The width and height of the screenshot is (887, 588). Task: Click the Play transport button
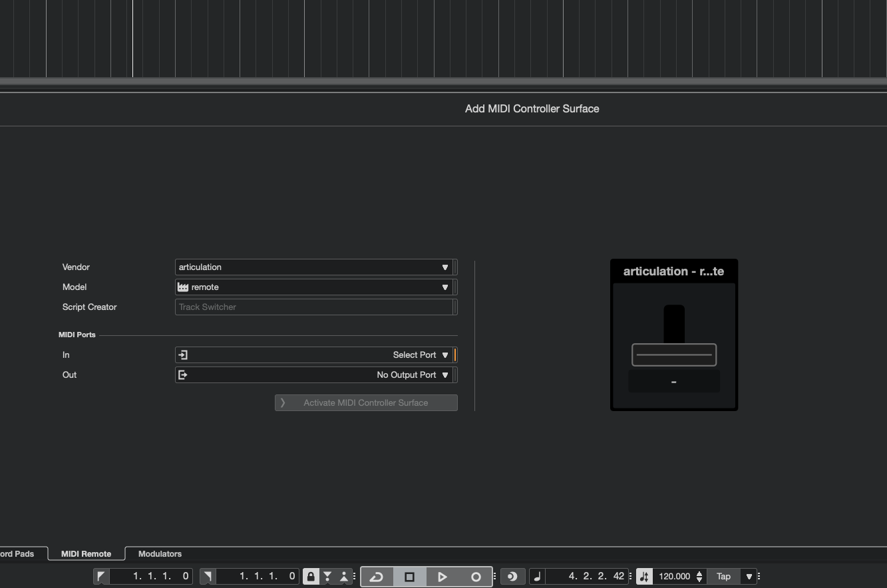(443, 577)
